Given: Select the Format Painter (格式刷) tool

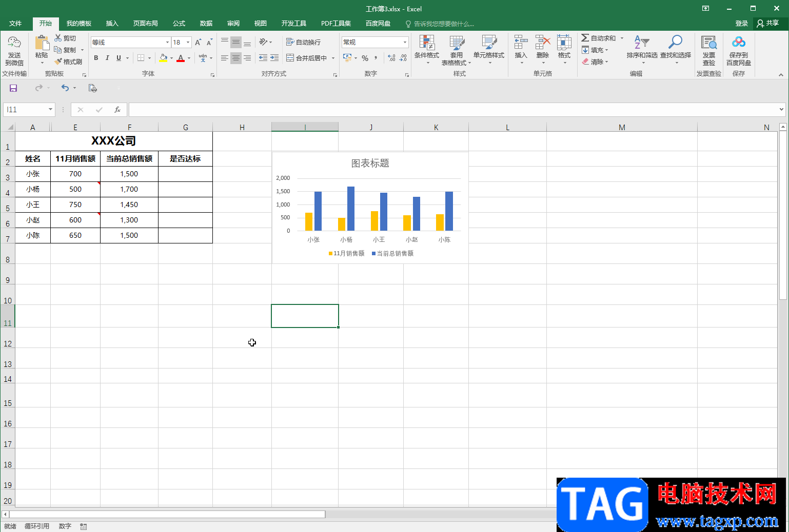Looking at the screenshot, I should (x=68, y=62).
